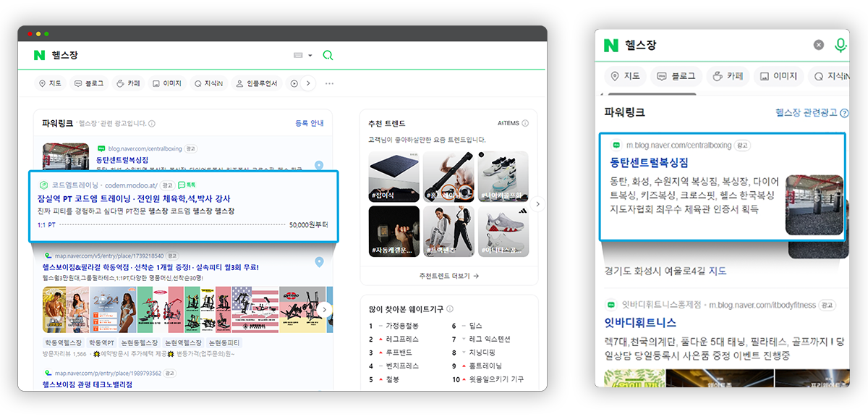Image resolution: width=868 pixels, height=417 pixels.
Task: Click 루프밴드 in ranking list
Action: pyautogui.click(x=399, y=353)
